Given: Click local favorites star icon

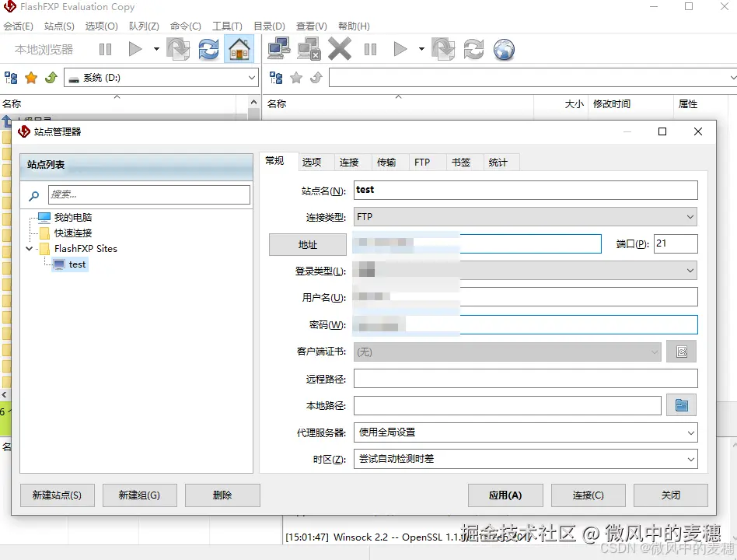Looking at the screenshot, I should 31,78.
